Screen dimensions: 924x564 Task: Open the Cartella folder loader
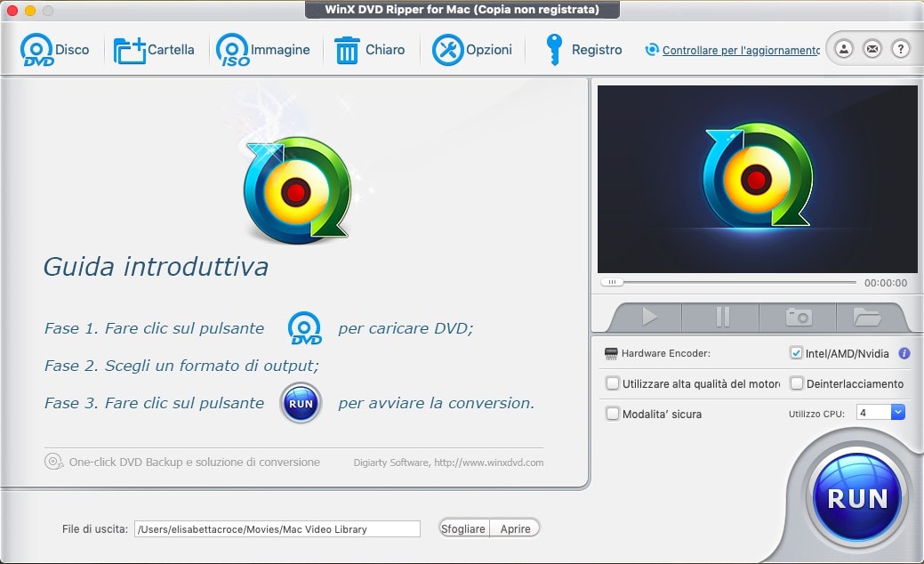coord(129,51)
